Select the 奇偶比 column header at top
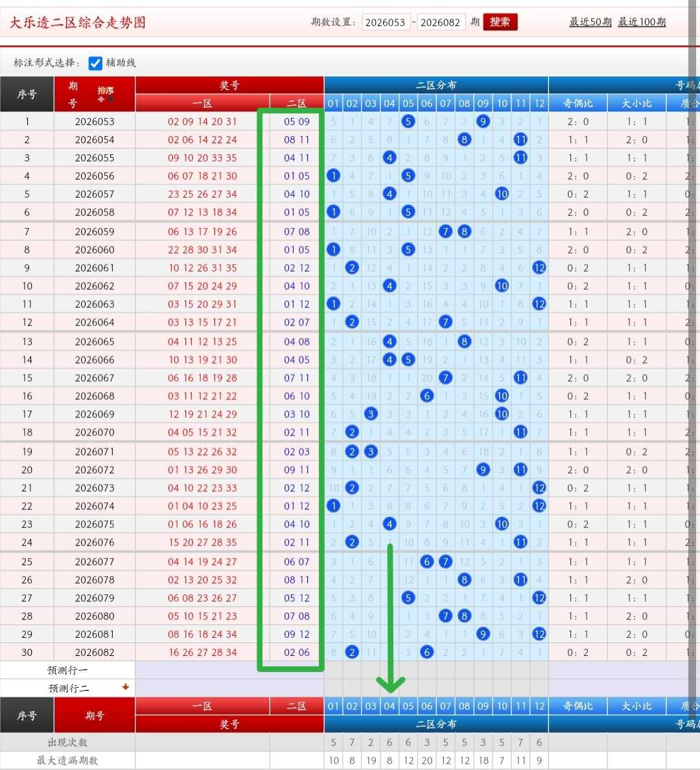This screenshot has height=770, width=700. tap(577, 103)
